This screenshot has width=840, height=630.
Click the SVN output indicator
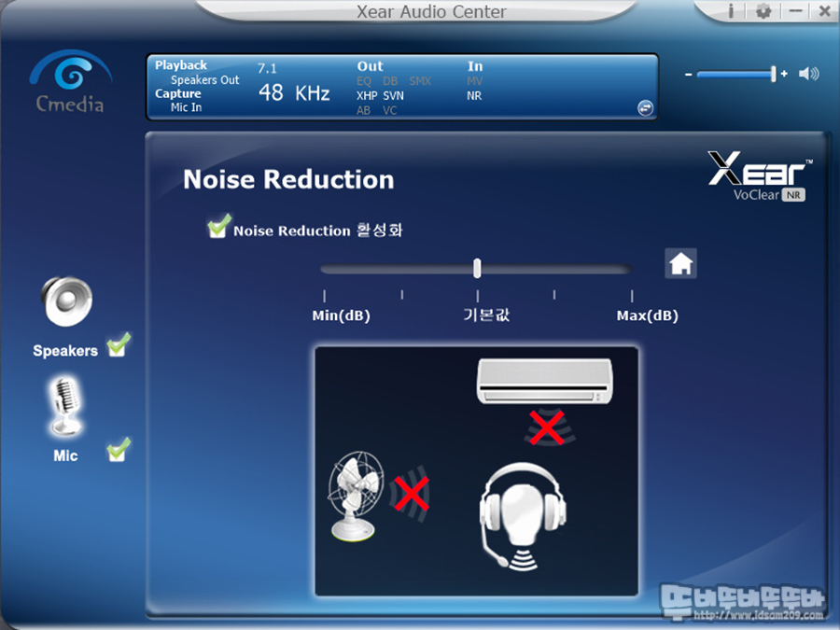click(393, 96)
